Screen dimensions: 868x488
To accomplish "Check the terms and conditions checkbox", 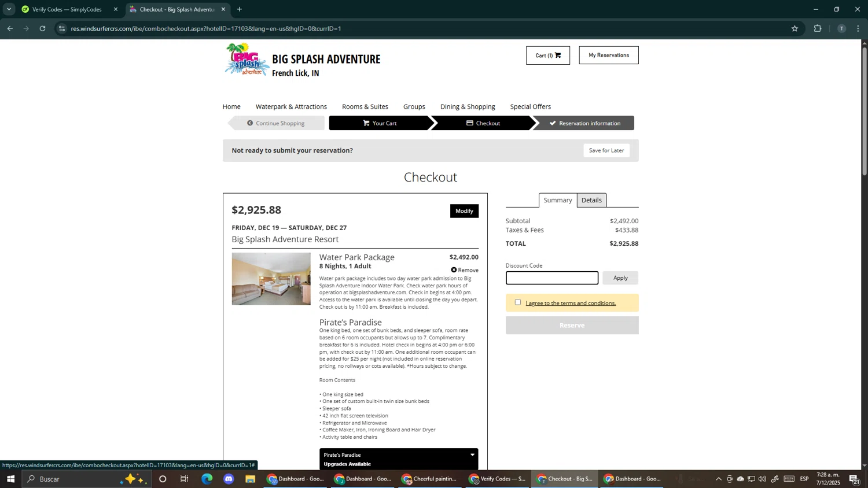I will click(x=518, y=302).
